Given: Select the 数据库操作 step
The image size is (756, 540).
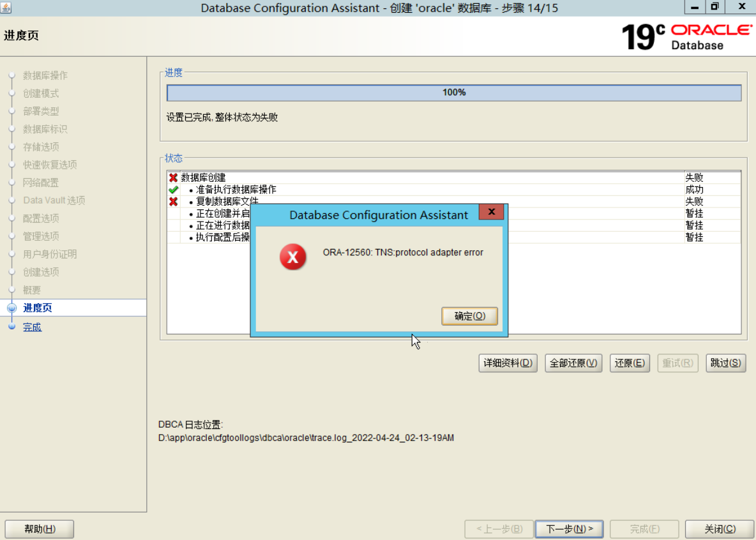Looking at the screenshot, I should coord(45,75).
